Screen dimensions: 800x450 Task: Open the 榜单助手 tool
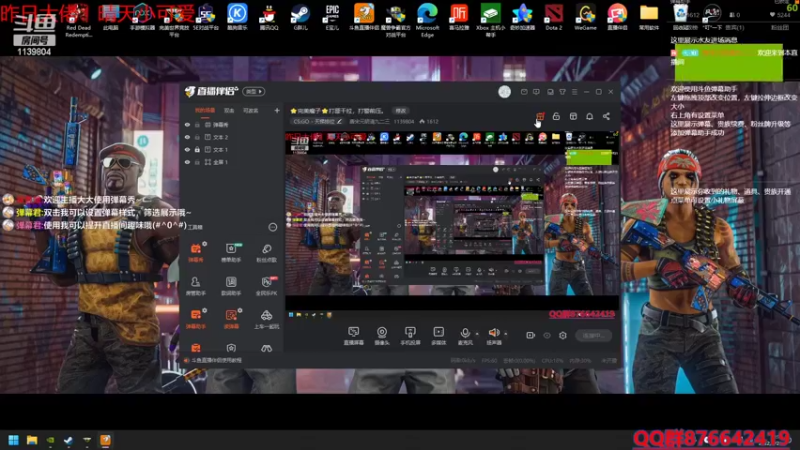click(x=231, y=253)
